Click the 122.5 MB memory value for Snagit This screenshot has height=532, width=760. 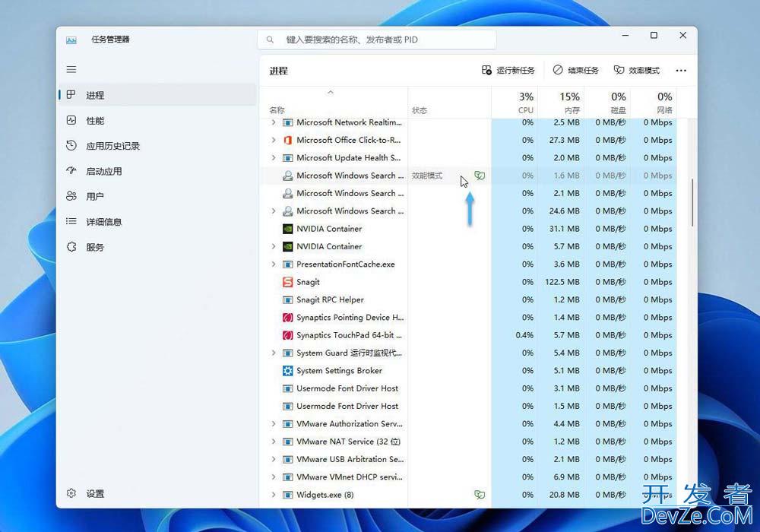[x=562, y=282]
